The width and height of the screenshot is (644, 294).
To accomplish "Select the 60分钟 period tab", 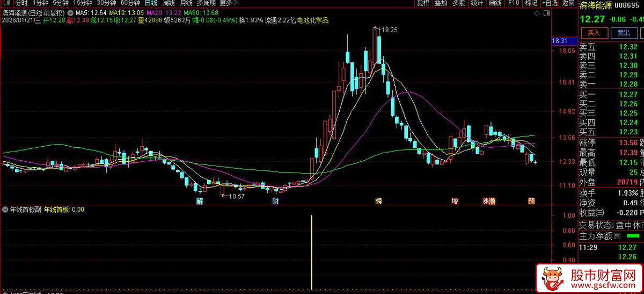I will 130,3.
